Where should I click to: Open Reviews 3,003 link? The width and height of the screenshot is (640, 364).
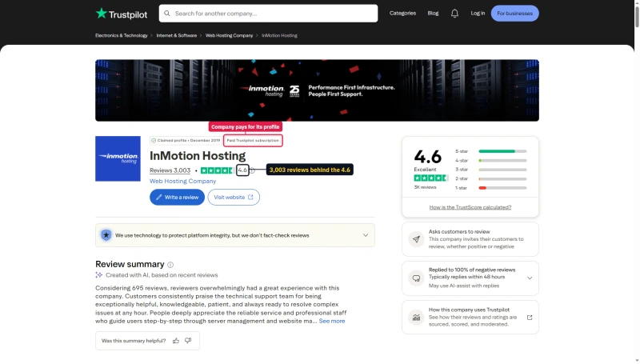click(x=170, y=170)
